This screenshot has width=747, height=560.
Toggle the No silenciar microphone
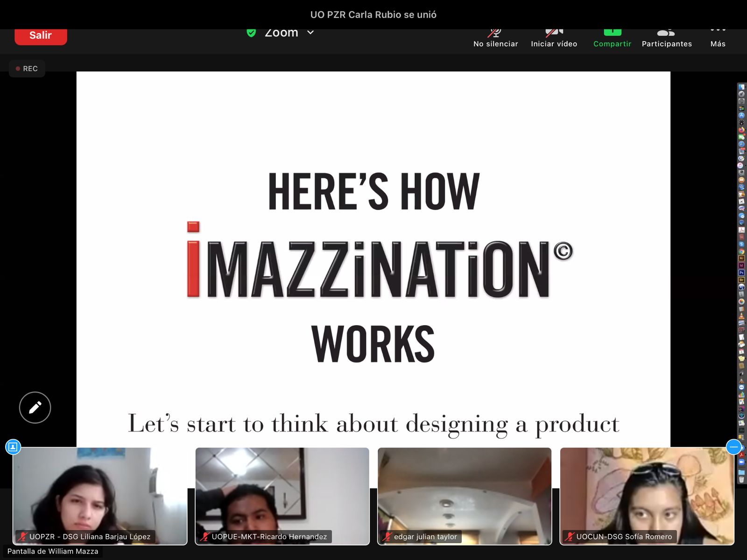tap(495, 38)
